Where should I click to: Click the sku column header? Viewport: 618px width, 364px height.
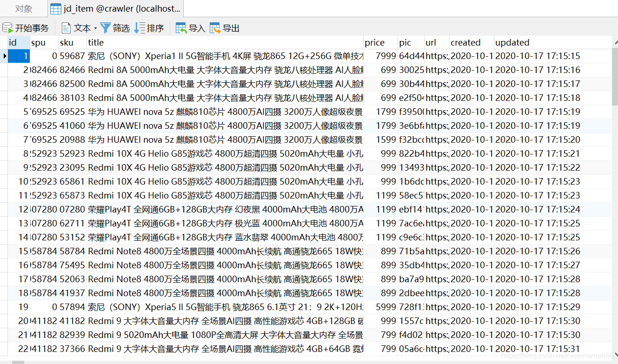click(x=73, y=42)
